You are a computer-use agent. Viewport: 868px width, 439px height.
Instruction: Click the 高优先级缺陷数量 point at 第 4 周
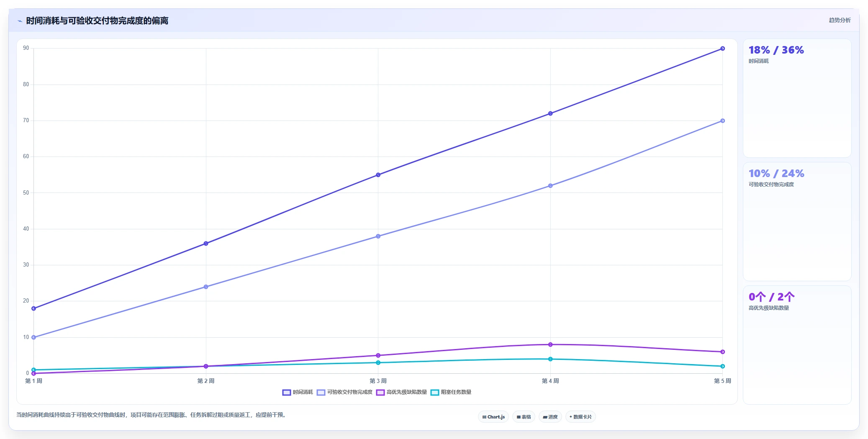pos(550,344)
